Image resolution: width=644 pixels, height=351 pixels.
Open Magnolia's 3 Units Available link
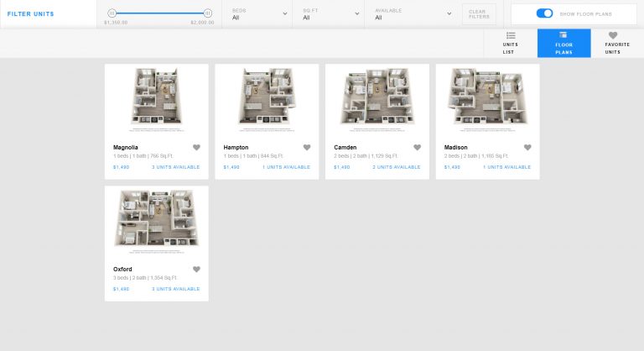(176, 167)
